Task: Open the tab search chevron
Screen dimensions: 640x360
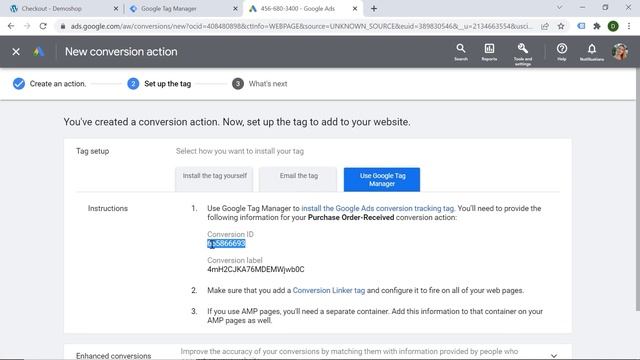Action: pos(560,7)
